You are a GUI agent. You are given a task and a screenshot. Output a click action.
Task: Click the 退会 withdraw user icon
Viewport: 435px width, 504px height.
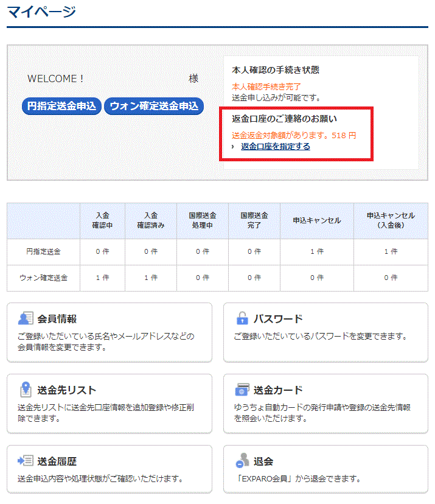242,461
